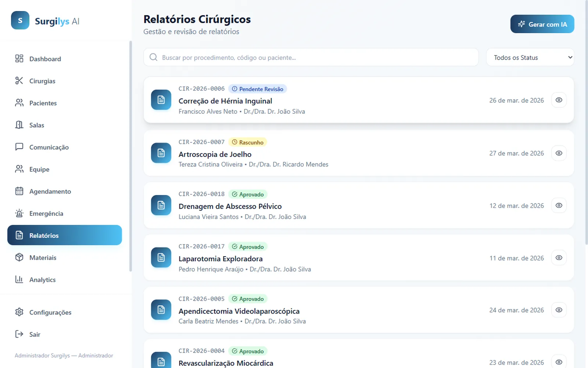Click the Analytics bar chart icon

click(x=19, y=279)
